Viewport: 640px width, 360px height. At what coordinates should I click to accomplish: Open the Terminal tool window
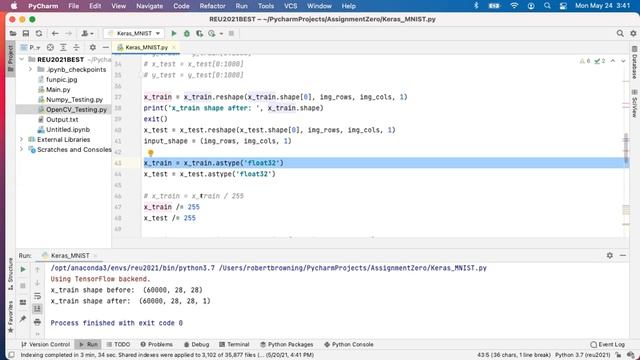[234, 344]
